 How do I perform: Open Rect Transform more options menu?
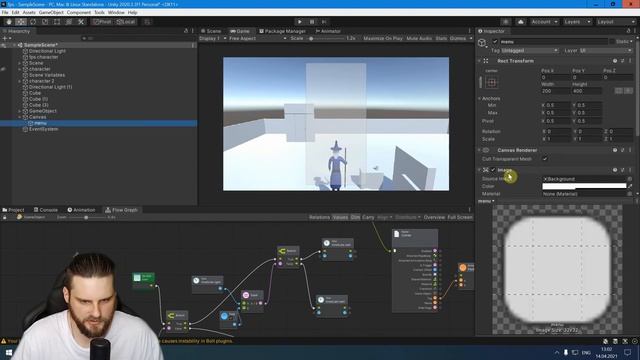(x=630, y=61)
